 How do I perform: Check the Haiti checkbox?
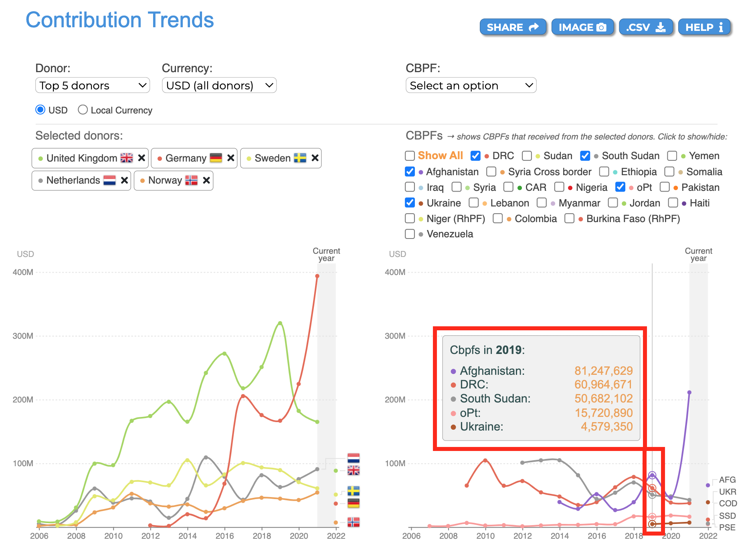(x=673, y=203)
